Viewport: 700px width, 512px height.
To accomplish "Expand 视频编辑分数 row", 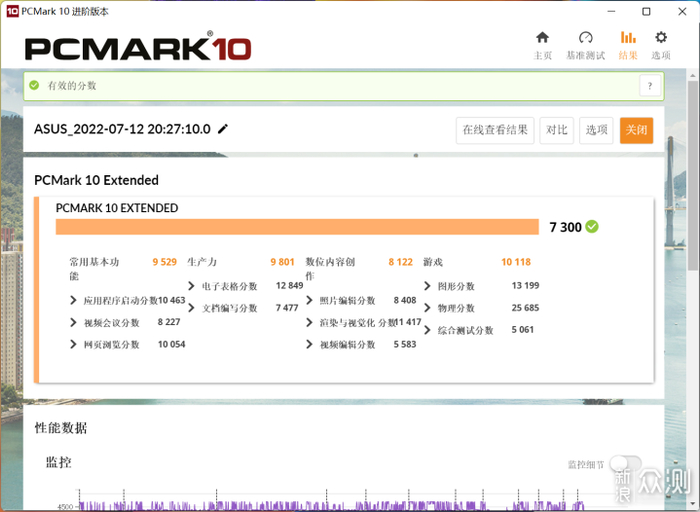I will [x=309, y=344].
